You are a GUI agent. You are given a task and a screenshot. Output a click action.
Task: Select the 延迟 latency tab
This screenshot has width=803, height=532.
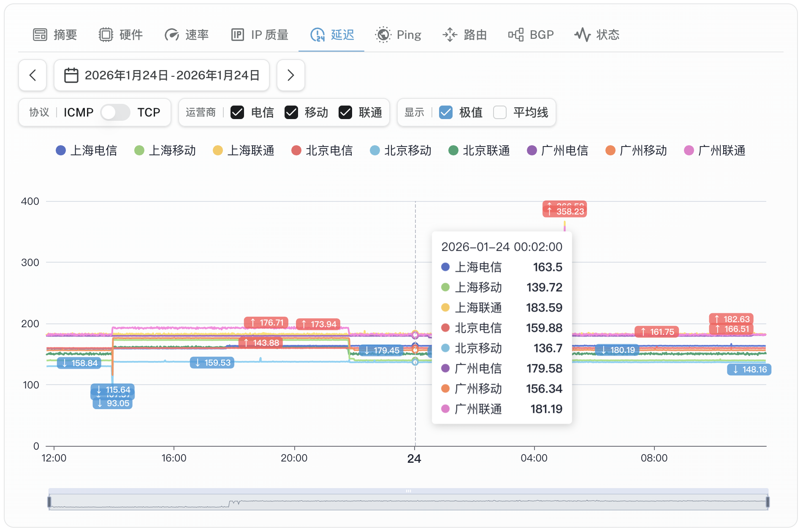(x=332, y=35)
